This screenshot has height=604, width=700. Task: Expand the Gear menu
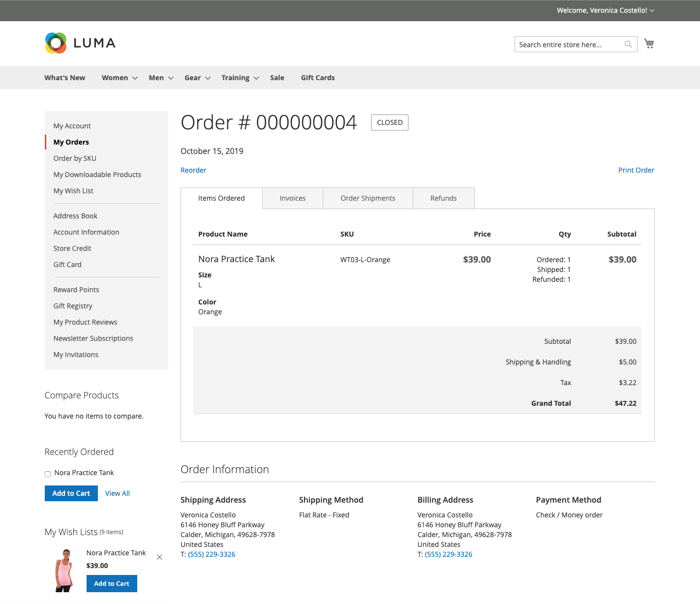tap(198, 78)
